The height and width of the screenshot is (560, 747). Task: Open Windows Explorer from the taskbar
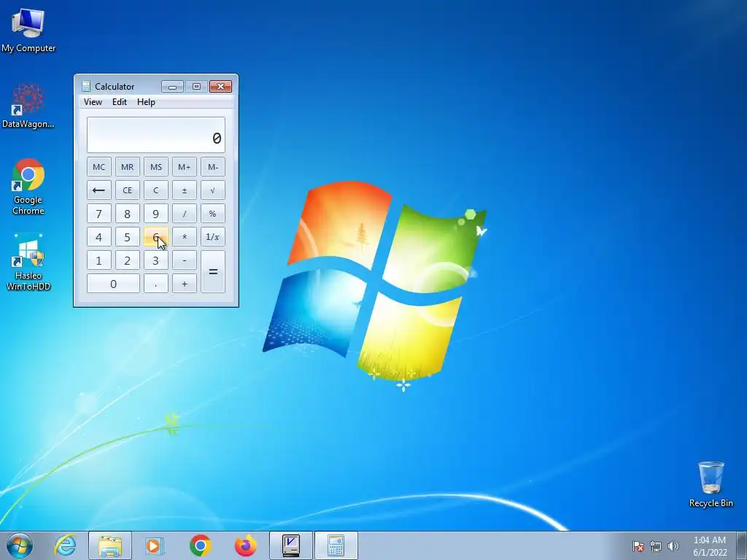[x=110, y=545]
